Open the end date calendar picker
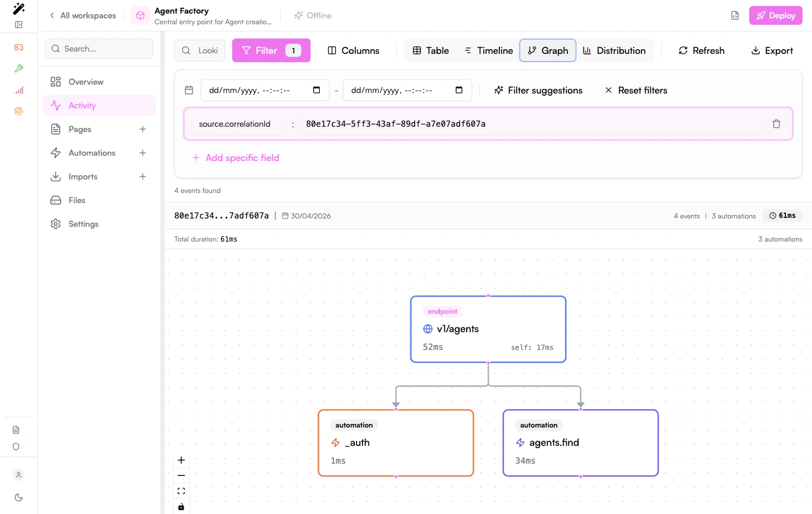This screenshot has width=812, height=514. pyautogui.click(x=459, y=90)
